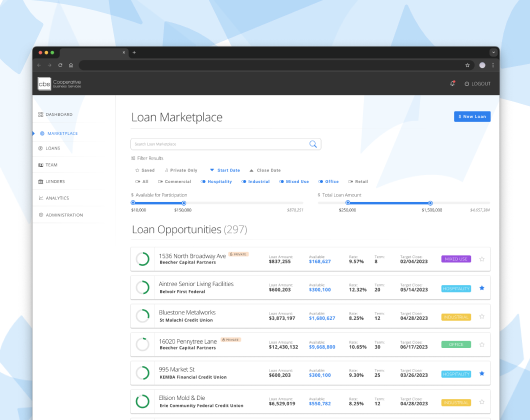Save 1536 North Broadway Ave with star
530x420 pixels.
[x=482, y=259]
